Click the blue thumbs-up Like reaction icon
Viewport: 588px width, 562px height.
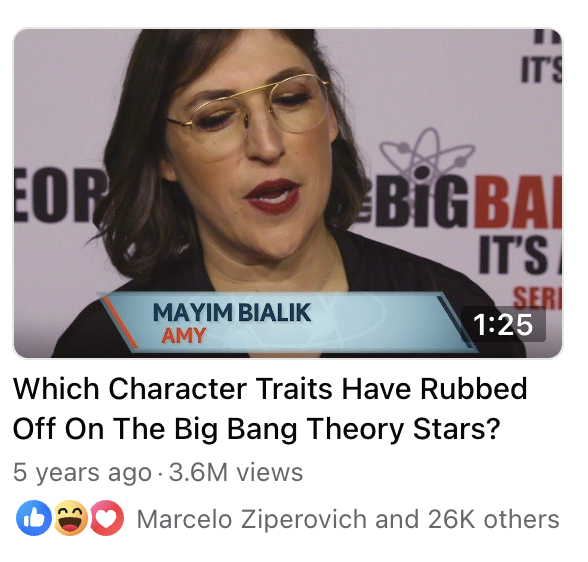pyautogui.click(x=34, y=518)
